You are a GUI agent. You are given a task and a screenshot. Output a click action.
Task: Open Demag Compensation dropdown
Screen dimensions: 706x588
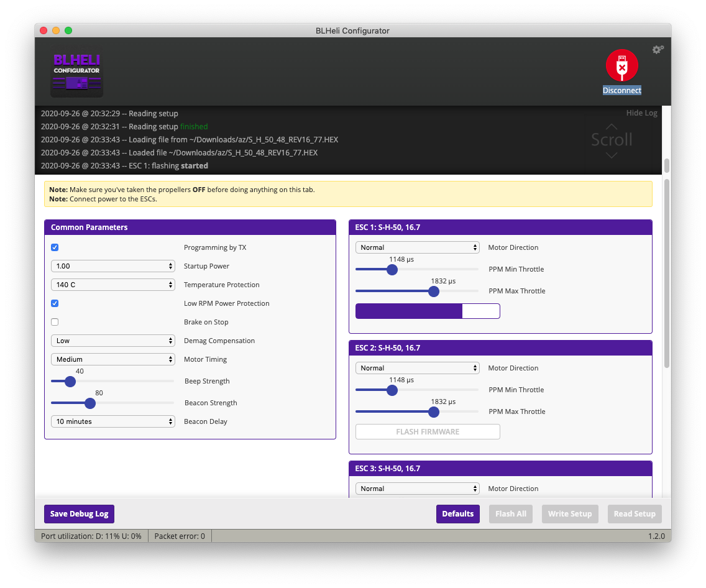[113, 341]
